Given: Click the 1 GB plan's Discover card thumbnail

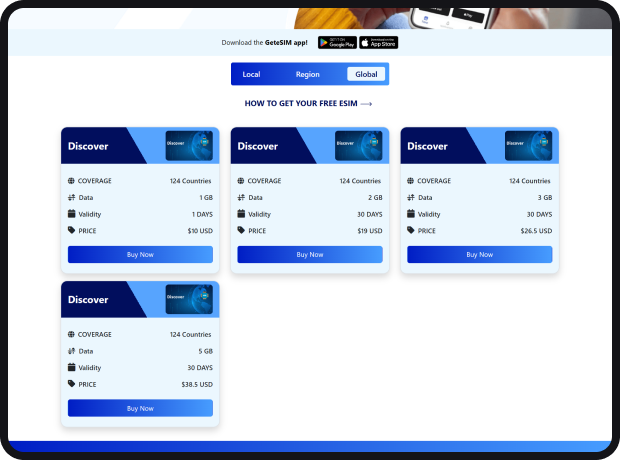Looking at the screenshot, I should tap(189, 146).
